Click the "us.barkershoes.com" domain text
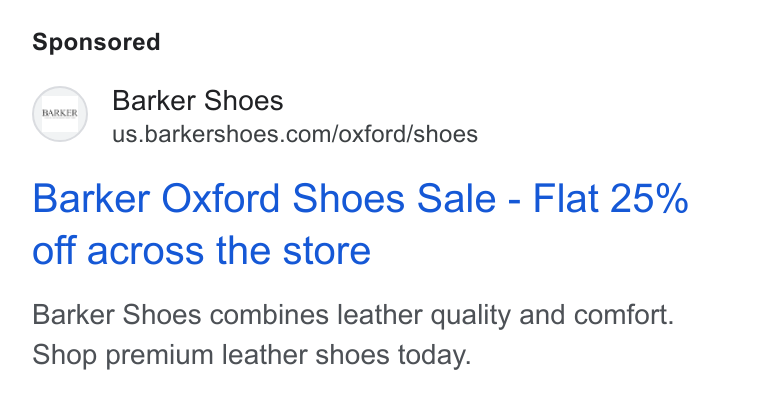 (x=222, y=134)
